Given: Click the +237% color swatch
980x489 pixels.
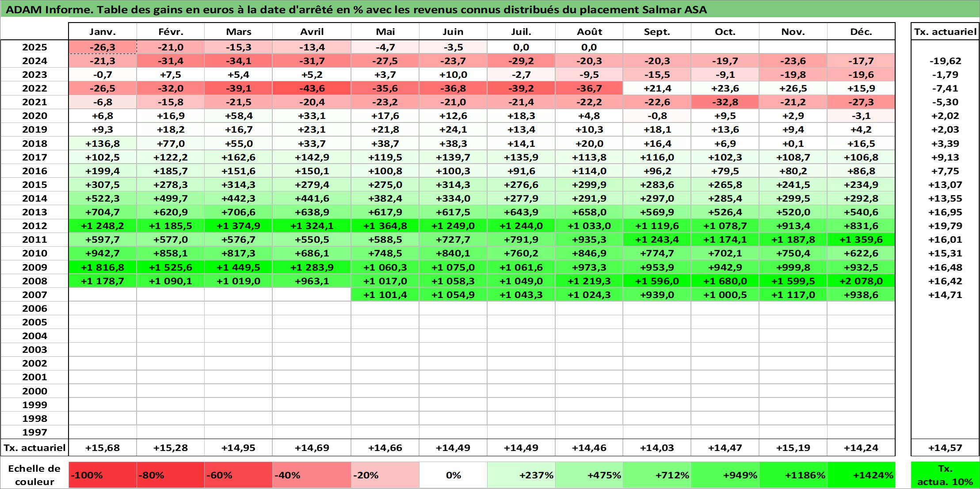Looking at the screenshot, I should tap(521, 475).
